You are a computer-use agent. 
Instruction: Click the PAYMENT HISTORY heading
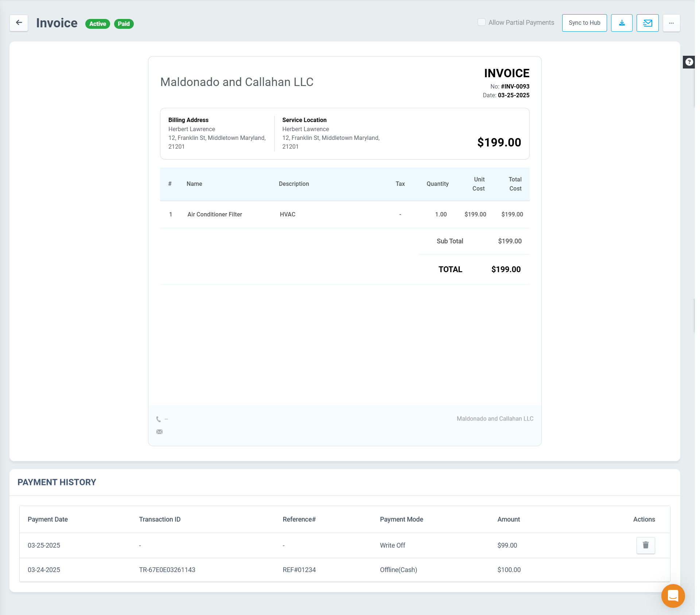coord(57,482)
